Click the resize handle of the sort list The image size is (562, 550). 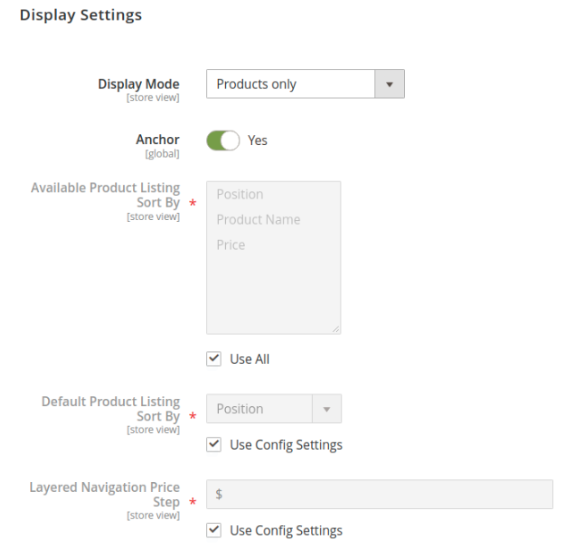coord(336,329)
